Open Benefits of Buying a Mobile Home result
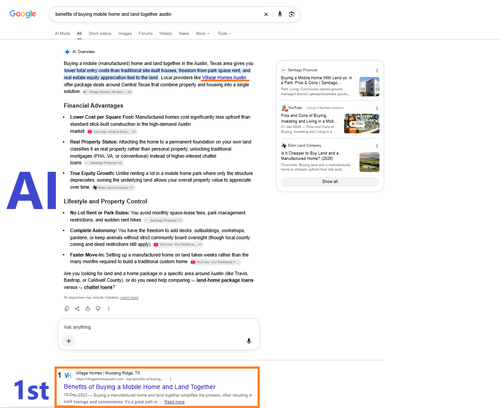 140,387
